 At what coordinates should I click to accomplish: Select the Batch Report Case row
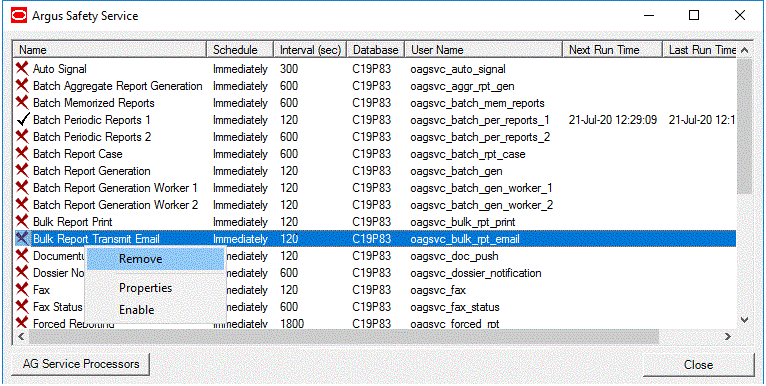[376, 154]
